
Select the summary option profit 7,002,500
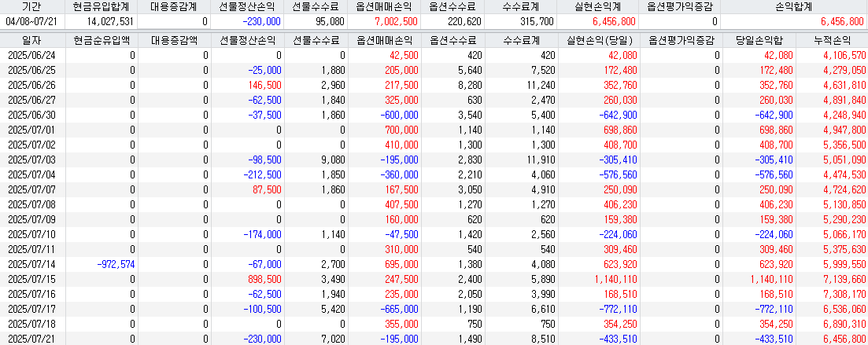(x=395, y=21)
